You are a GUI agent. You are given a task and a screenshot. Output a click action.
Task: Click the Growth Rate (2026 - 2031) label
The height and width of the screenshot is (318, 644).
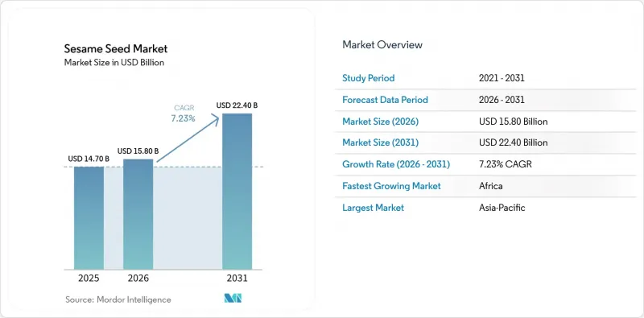point(396,164)
